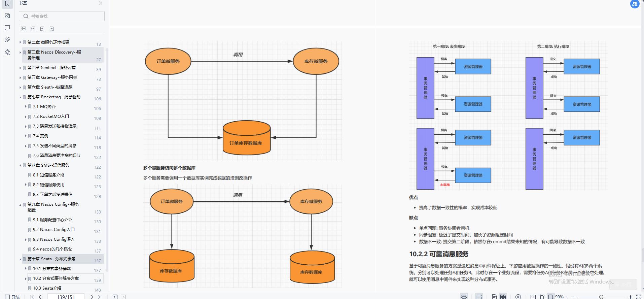644x299 pixels.
Task: Expand 第三章 Nacos Discovery bookmark
Action: click(x=20, y=52)
